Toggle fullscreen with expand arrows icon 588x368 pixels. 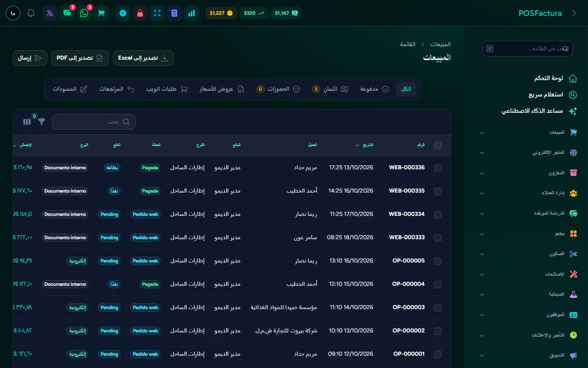point(157,13)
